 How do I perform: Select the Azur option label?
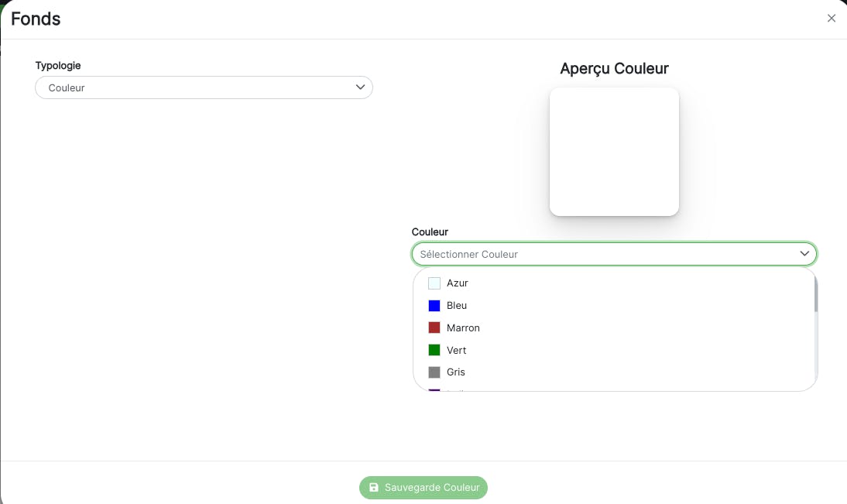458,283
